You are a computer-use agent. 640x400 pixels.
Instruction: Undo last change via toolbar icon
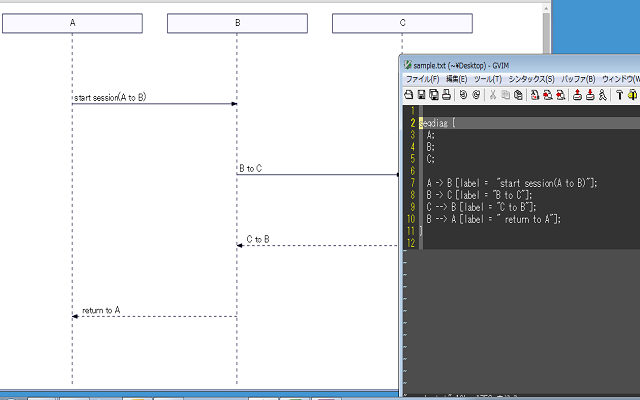click(463, 95)
